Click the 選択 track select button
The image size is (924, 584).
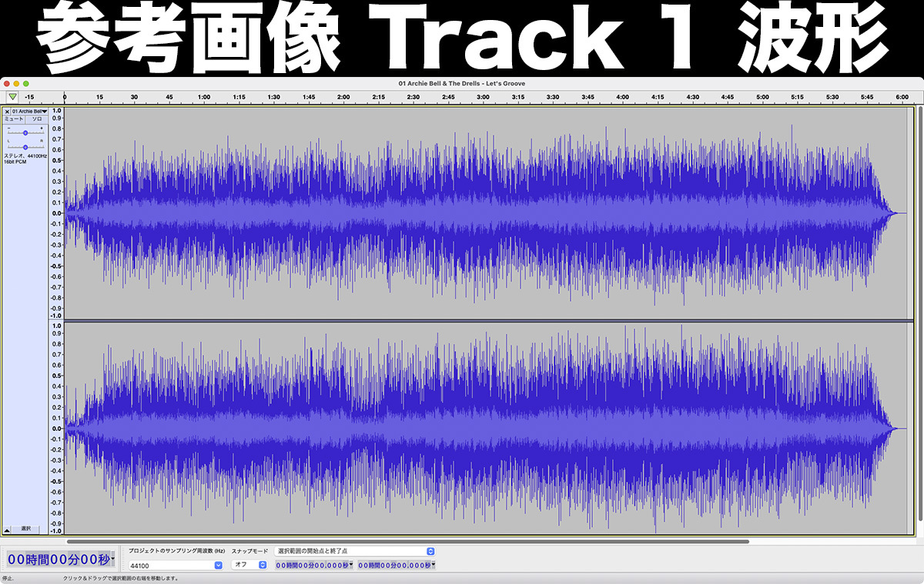(26, 529)
